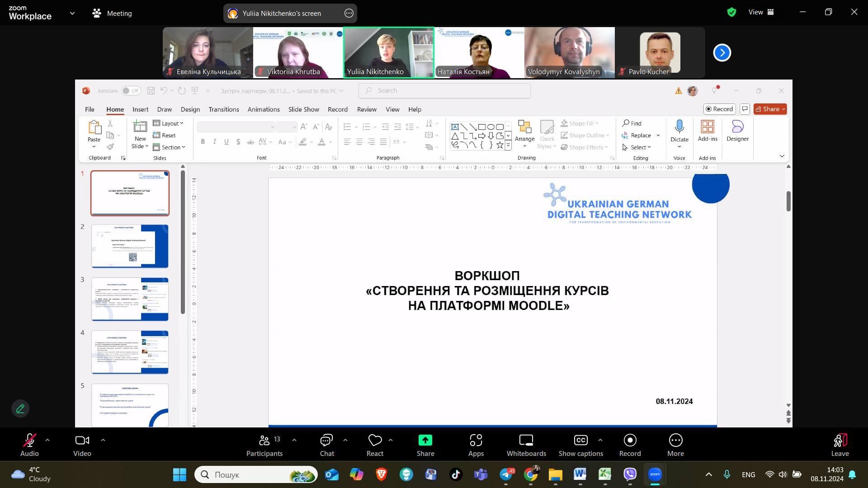Click the green Share screen icon
This screenshot has height=488, width=868.
pyautogui.click(x=425, y=441)
